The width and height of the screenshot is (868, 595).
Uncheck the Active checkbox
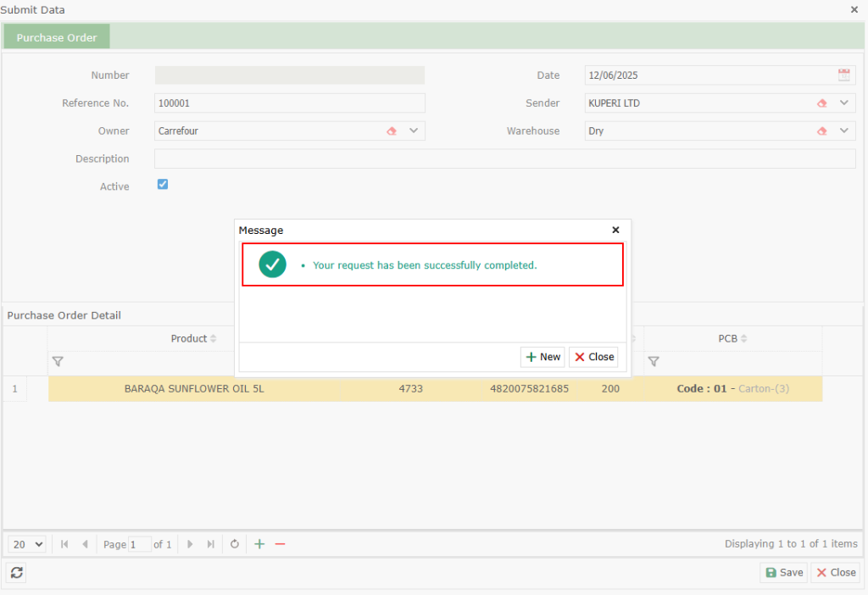pyautogui.click(x=163, y=185)
